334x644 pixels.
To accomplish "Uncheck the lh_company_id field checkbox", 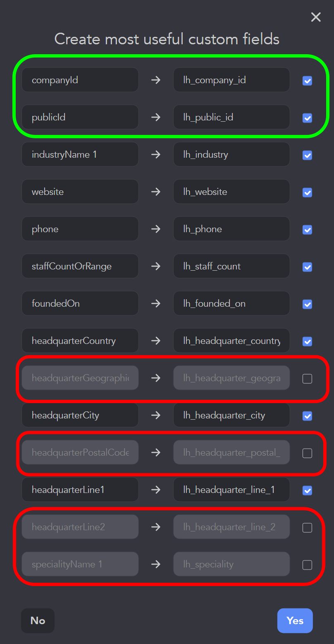I will tap(307, 81).
